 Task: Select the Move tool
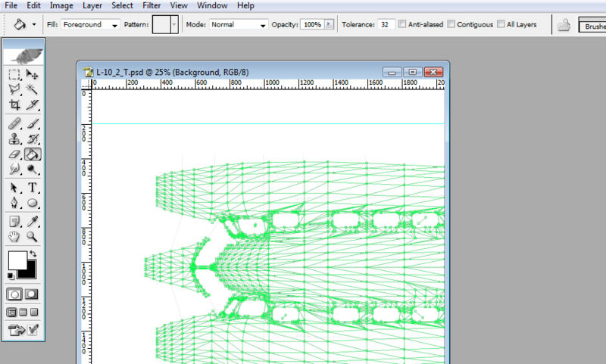pos(32,74)
